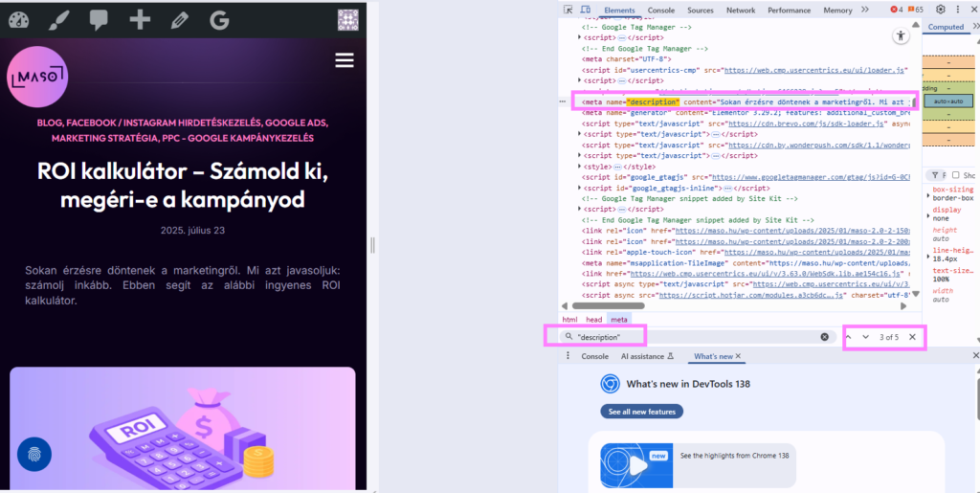
Task: Expand the display computed property
Action: click(928, 217)
